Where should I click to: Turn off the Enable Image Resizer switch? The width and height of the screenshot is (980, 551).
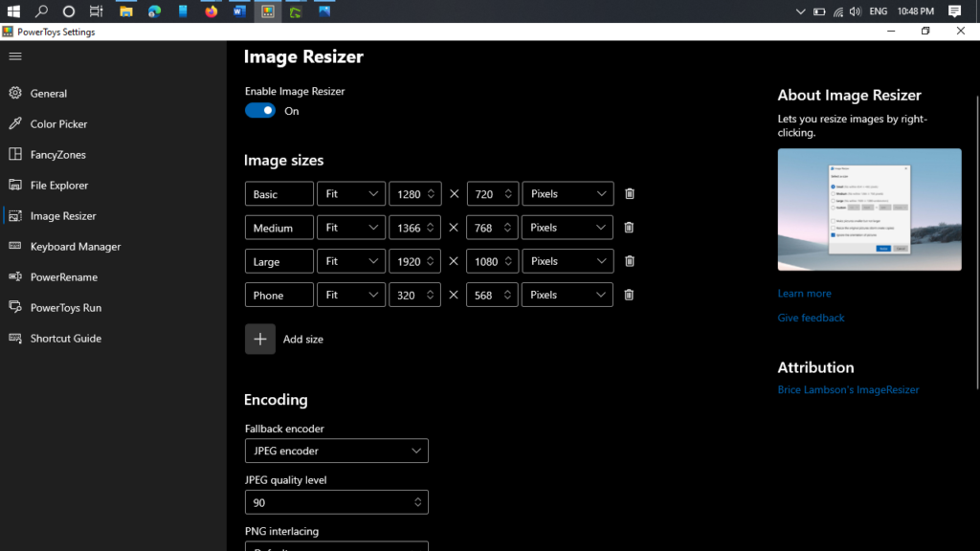coord(260,111)
